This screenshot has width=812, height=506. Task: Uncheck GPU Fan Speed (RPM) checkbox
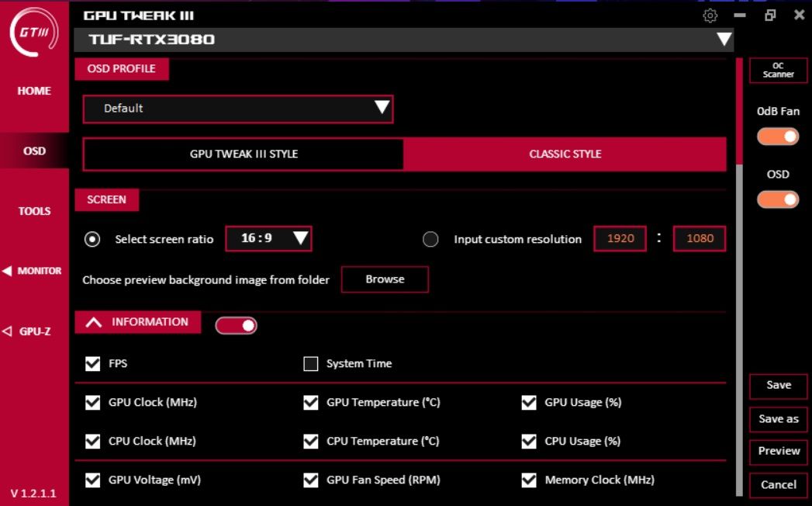coord(311,480)
